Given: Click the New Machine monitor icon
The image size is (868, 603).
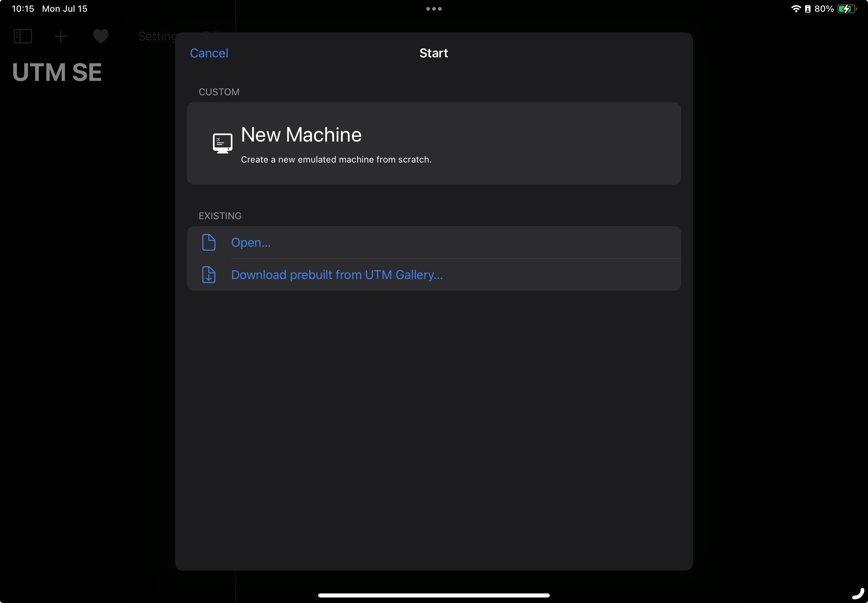Looking at the screenshot, I should pyautogui.click(x=222, y=143).
